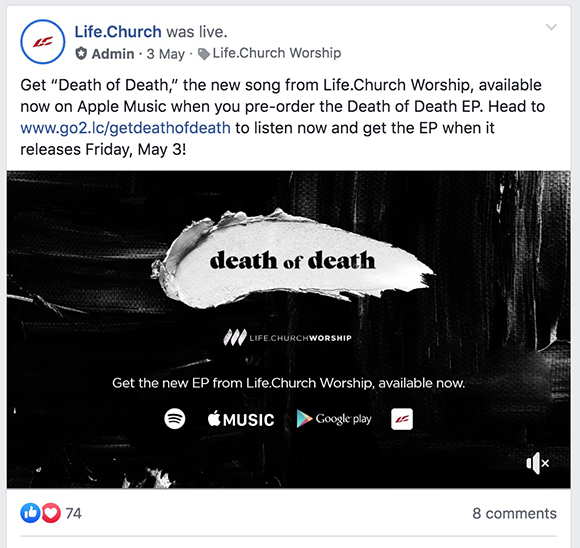Screen dimensions: 580x548
Task: Click the death of death video thumbnail
Action: point(289,329)
